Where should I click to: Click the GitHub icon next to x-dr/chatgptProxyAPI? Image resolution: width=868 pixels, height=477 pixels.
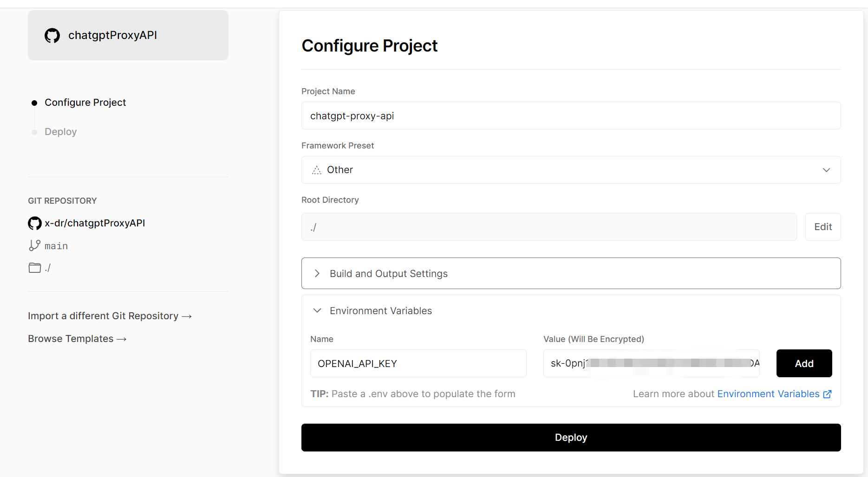[35, 223]
